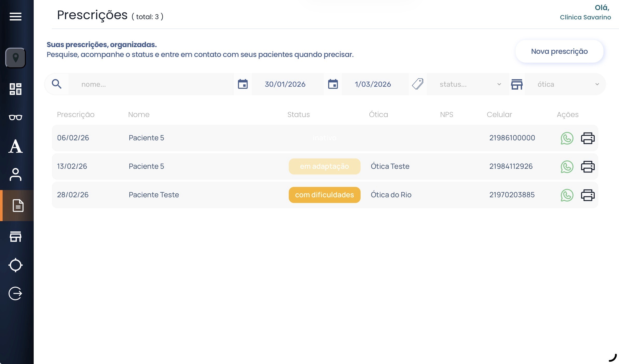Viewport: 619px width, 364px height.
Task: Open the end date 1/03/2026 picker
Action: [x=373, y=84]
